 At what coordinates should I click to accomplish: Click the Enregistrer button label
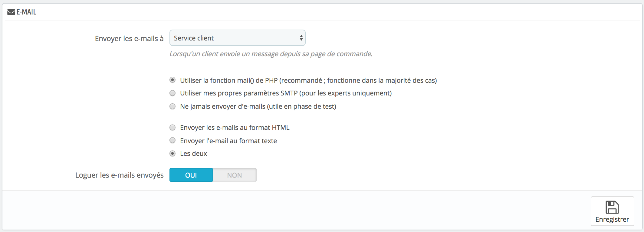612,220
